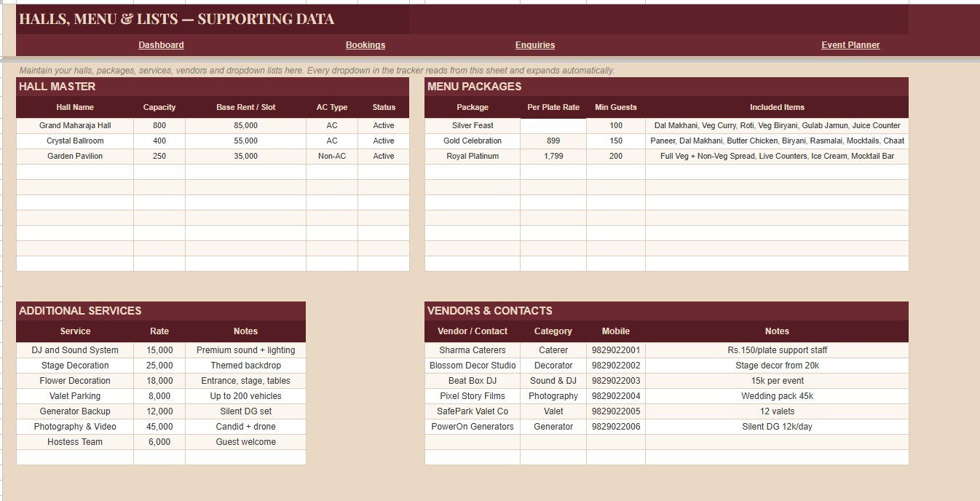Image resolution: width=980 pixels, height=501 pixels.
Task: Go to the Bookings sheet link
Action: pyautogui.click(x=365, y=45)
